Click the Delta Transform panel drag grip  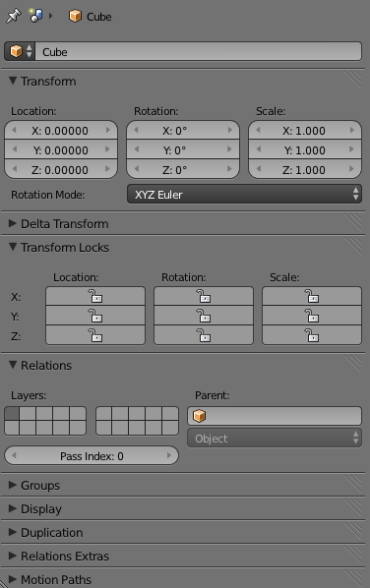click(353, 222)
